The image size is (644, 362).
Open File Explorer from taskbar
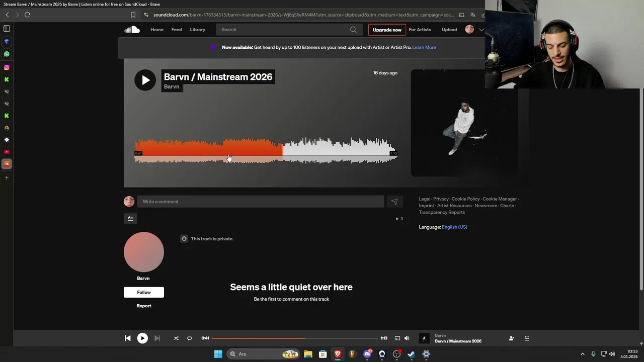308,354
